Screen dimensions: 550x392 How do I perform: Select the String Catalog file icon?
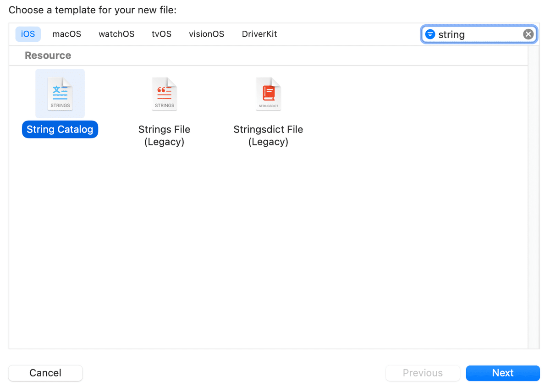(x=60, y=94)
